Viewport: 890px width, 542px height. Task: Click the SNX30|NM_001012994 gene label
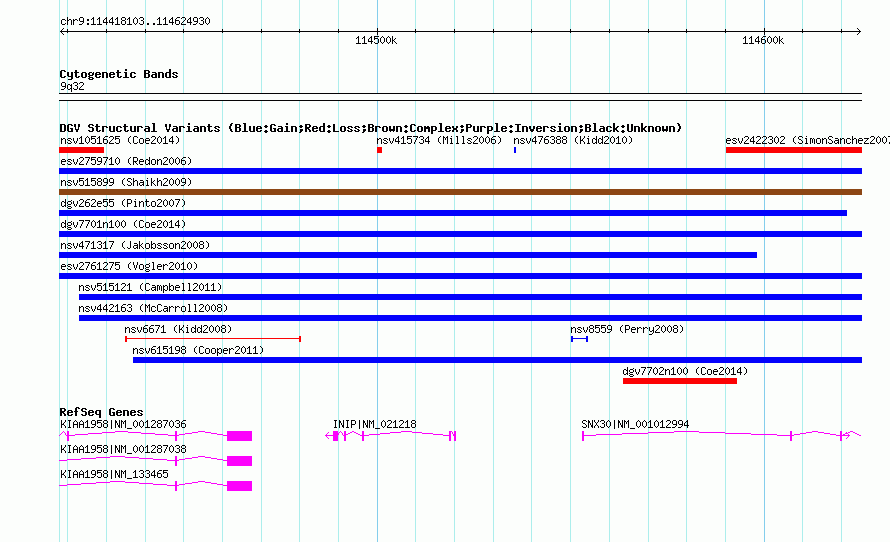click(x=635, y=424)
